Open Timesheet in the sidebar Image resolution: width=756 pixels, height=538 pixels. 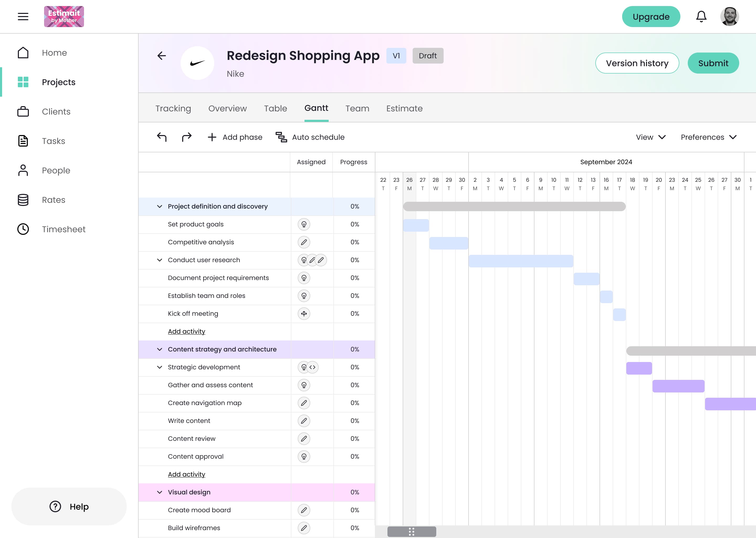coord(64,229)
